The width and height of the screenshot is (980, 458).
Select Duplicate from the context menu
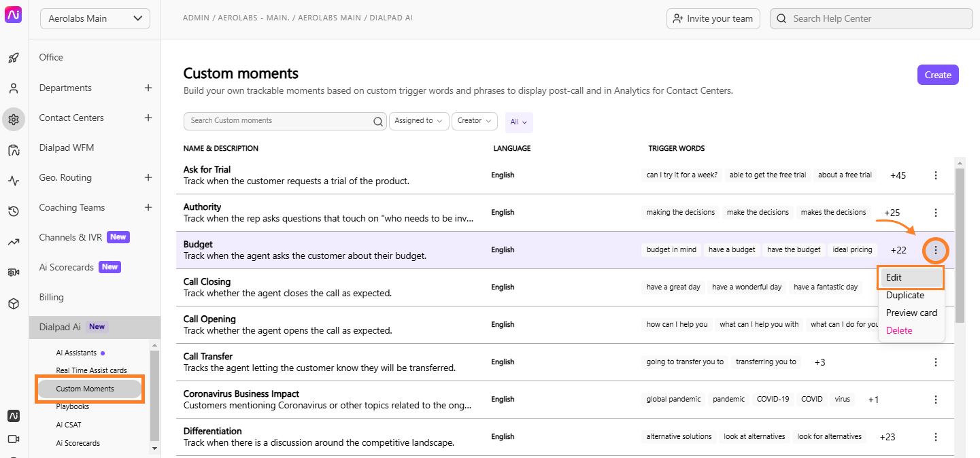905,295
